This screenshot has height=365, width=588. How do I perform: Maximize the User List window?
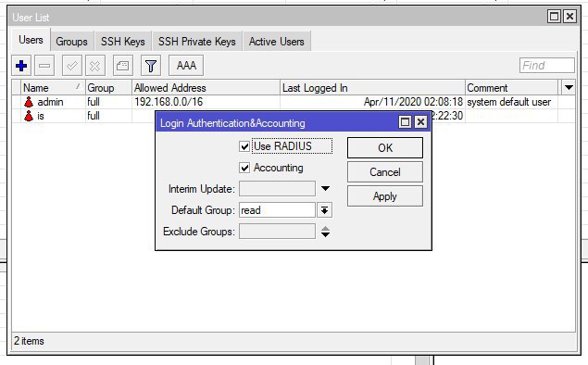554,17
